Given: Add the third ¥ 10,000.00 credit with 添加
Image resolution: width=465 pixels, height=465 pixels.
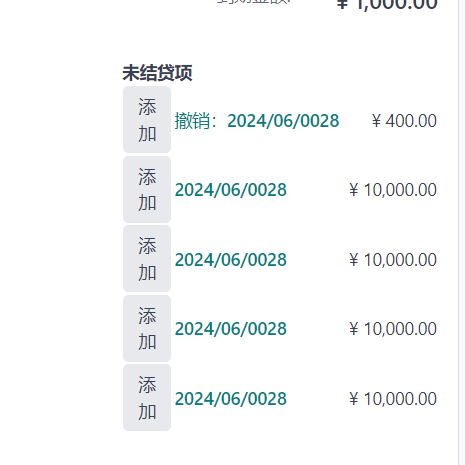Looking at the screenshot, I should (x=147, y=328).
